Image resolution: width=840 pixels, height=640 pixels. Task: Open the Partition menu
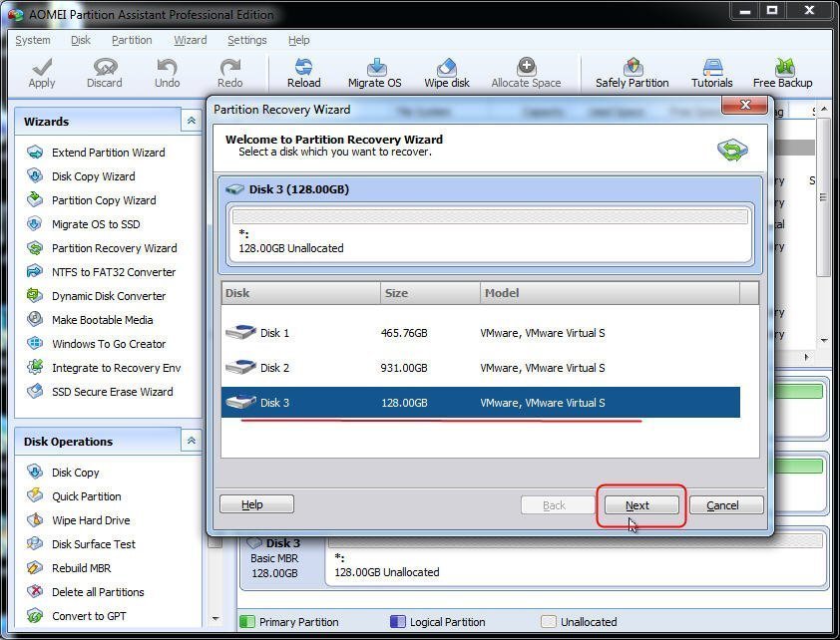coord(132,40)
